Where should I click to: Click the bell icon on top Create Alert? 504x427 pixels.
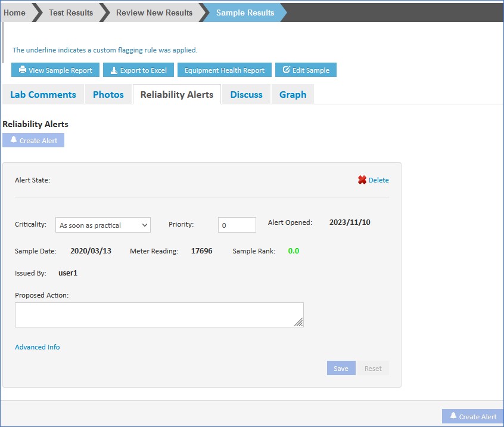(14, 140)
